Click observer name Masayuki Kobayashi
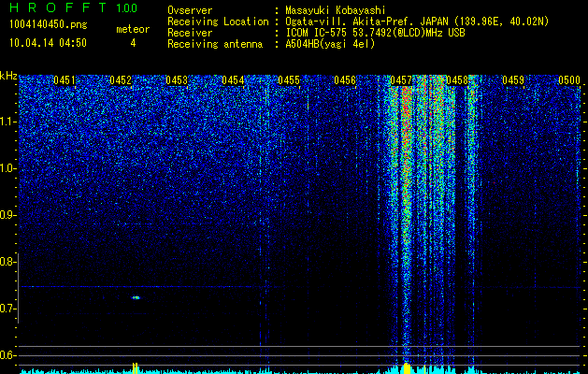The width and height of the screenshot is (588, 374). click(x=336, y=11)
